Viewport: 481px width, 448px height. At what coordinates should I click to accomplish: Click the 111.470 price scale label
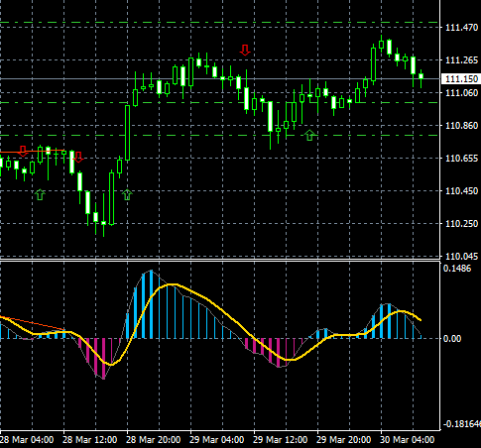point(461,28)
